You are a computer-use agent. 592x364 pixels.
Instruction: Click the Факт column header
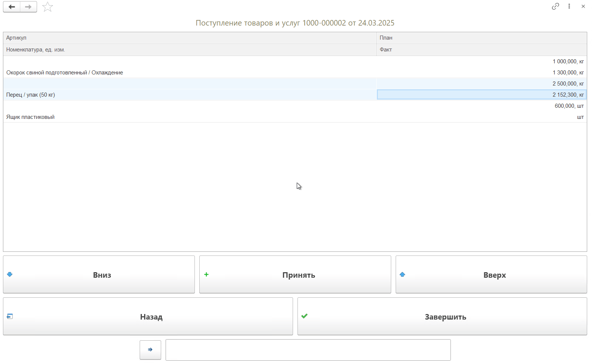(386, 50)
